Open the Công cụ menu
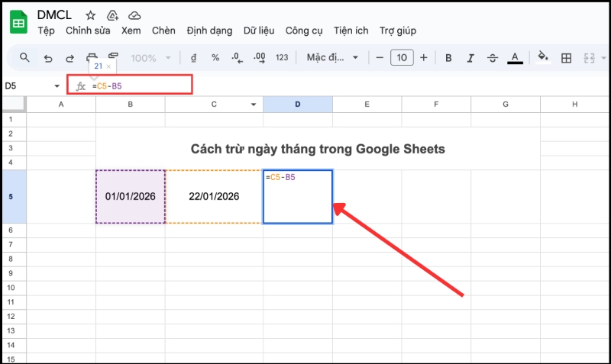Screen dimensions: 611x364 (304, 31)
